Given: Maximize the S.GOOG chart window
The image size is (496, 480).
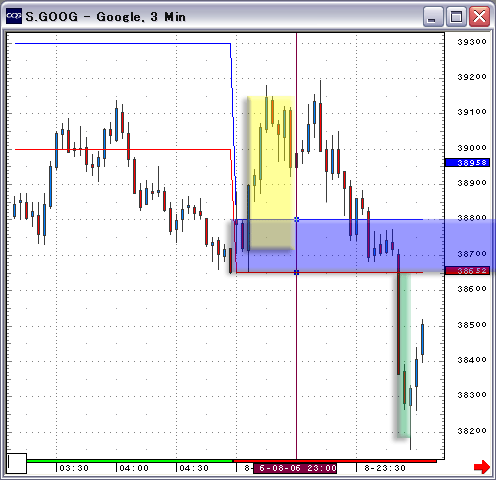Looking at the screenshot, I should click(456, 16).
